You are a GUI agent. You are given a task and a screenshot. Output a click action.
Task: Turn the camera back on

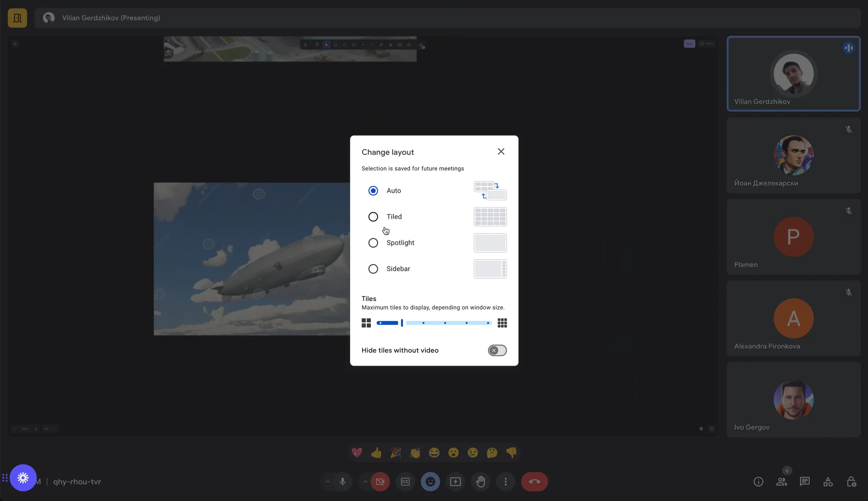point(380,482)
